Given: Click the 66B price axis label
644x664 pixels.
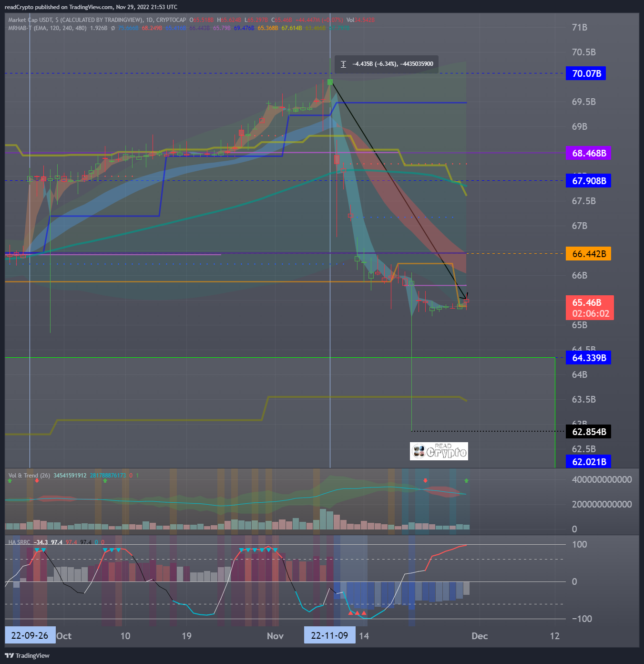Looking at the screenshot, I should pyautogui.click(x=580, y=275).
